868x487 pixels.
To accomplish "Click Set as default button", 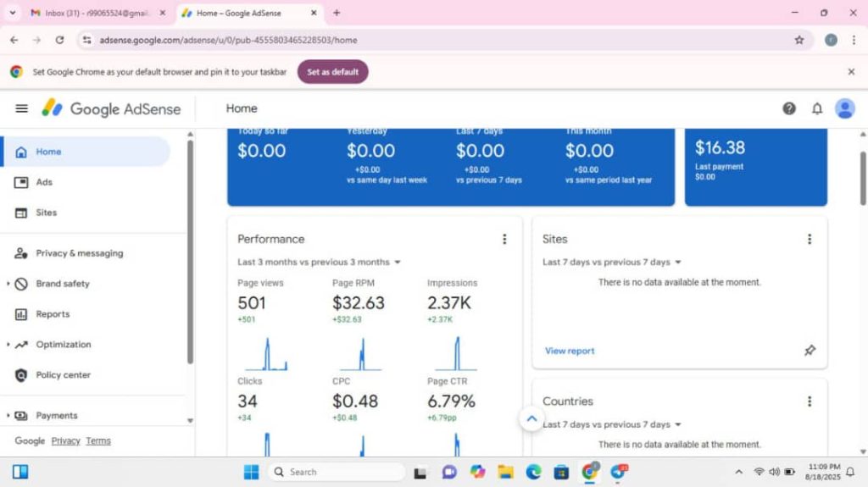I will [x=332, y=72].
